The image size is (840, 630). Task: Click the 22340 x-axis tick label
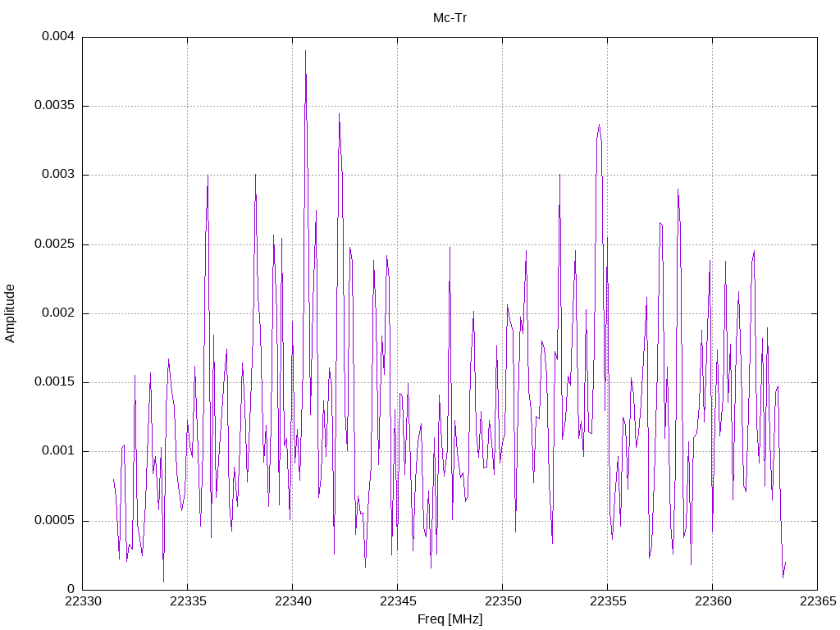(x=293, y=601)
